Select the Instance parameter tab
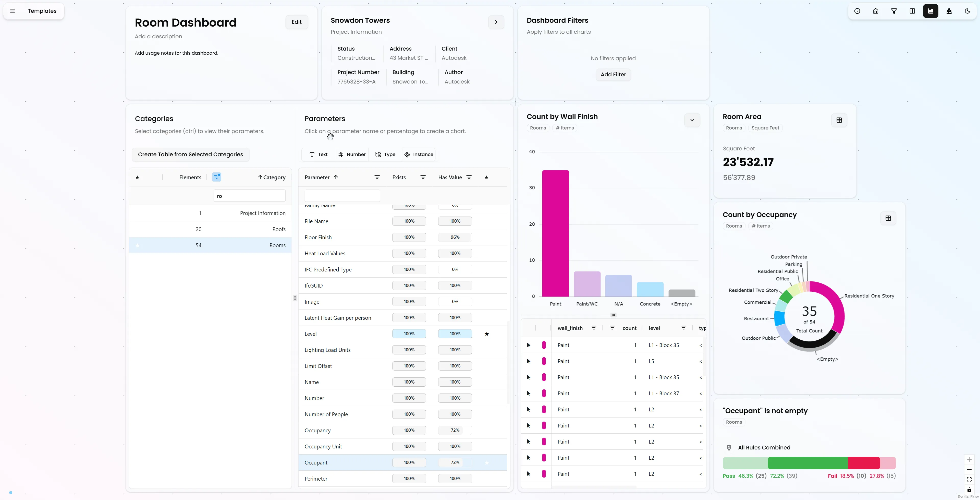 419,154
